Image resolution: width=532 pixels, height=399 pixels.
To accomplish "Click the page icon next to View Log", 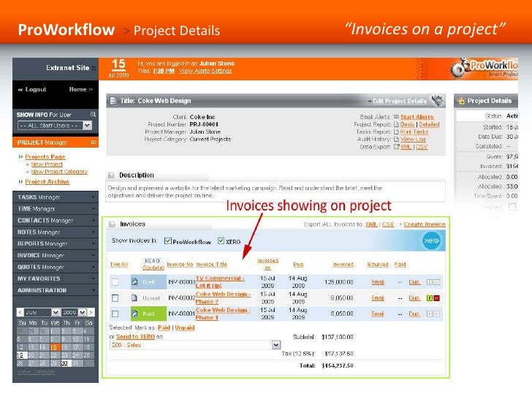I will 396,139.
